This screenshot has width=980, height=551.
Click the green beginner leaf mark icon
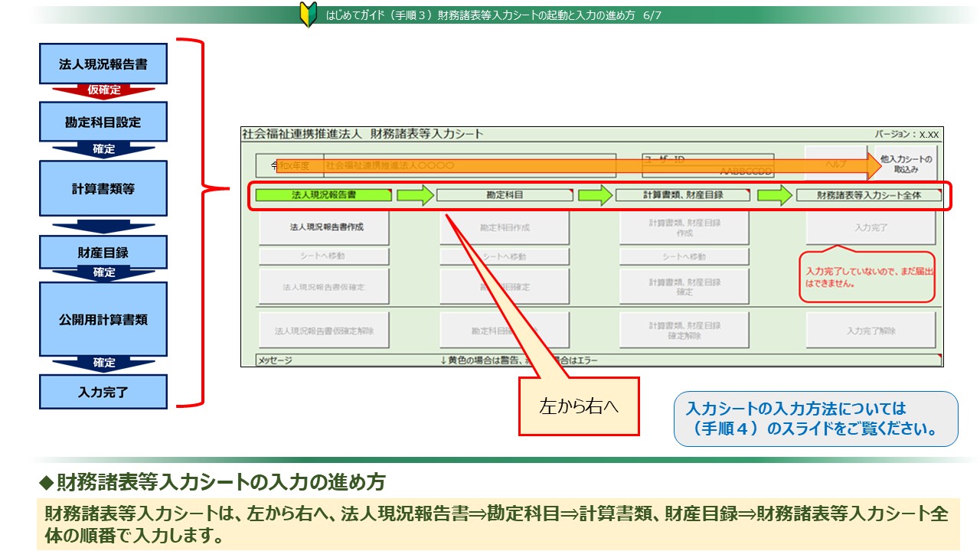click(x=308, y=15)
